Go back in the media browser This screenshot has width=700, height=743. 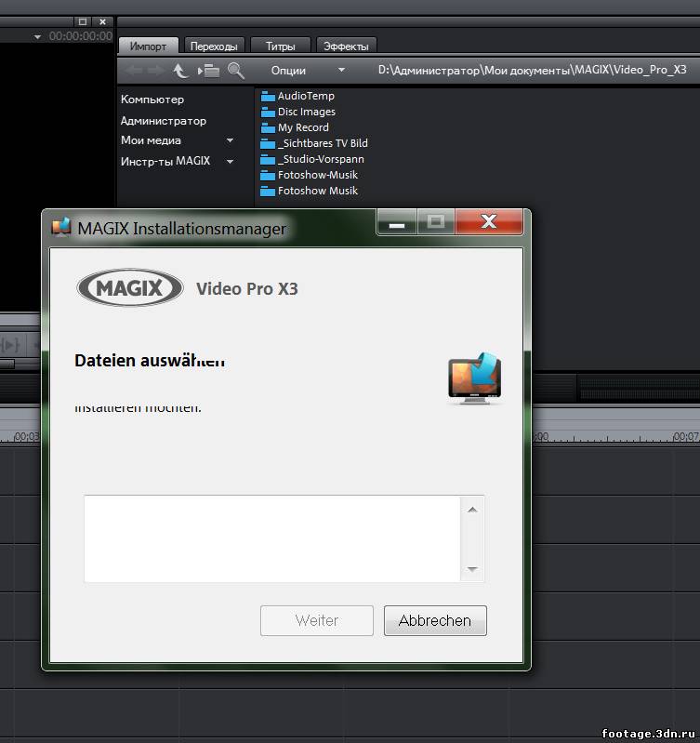[x=134, y=71]
